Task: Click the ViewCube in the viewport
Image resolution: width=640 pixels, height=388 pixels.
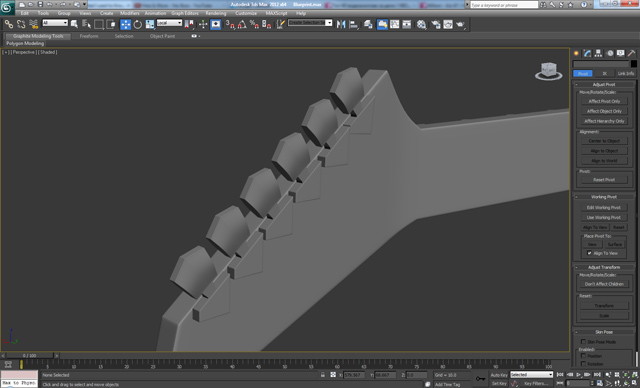Action: [549, 71]
